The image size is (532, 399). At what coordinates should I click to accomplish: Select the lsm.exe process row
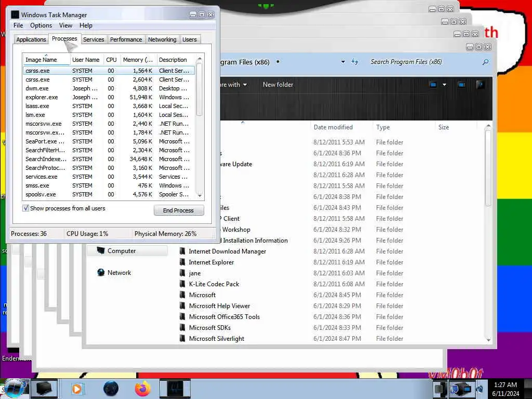(x=109, y=115)
